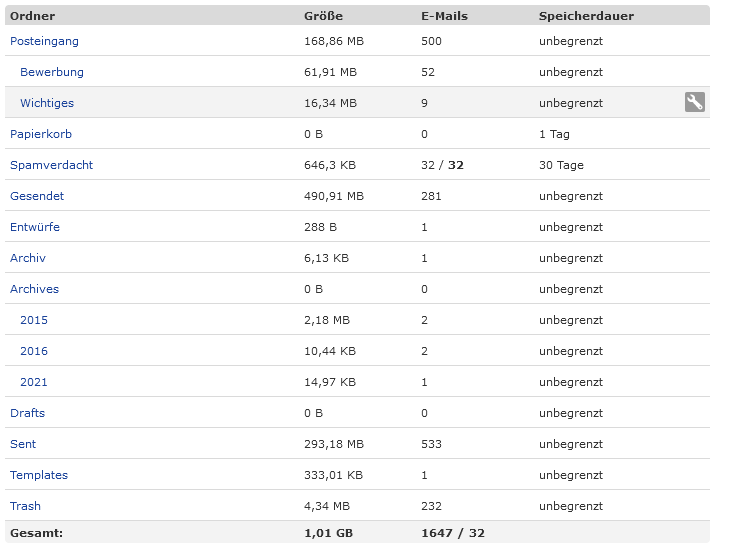Click the Speicherdauer column header
The width and height of the screenshot is (730, 555).
click(586, 16)
